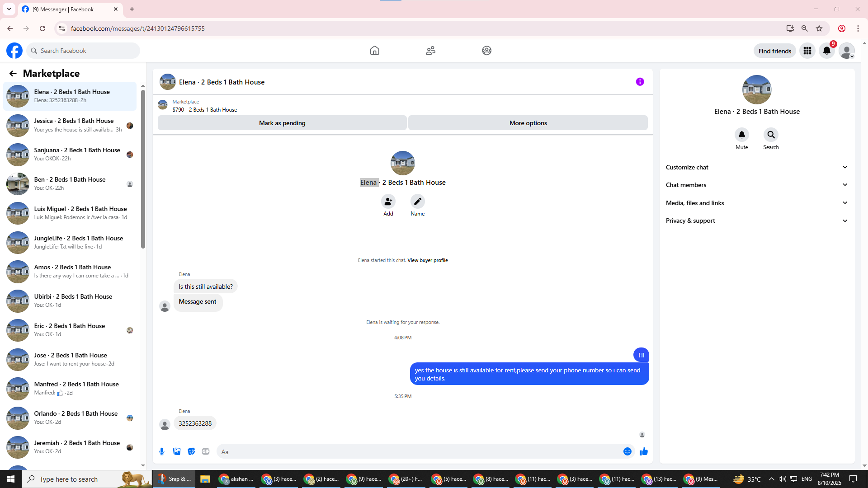Click the Add people icon

pos(388,202)
